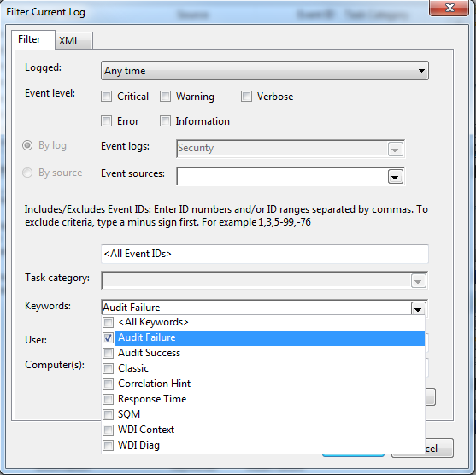
Task: Check the Critical event level box
Action: pos(106,97)
